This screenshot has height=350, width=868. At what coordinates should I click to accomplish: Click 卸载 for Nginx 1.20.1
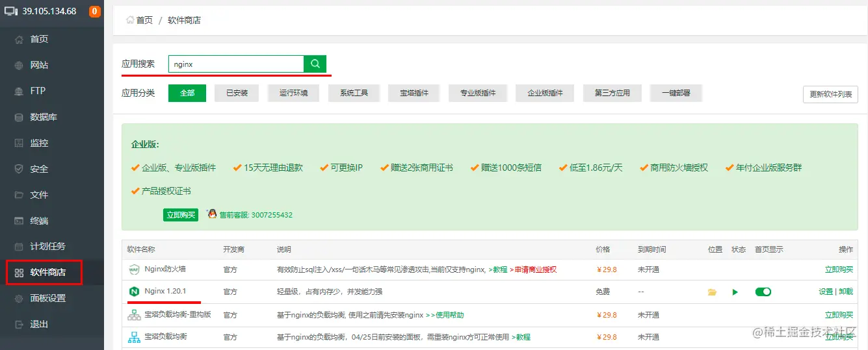[846, 292]
